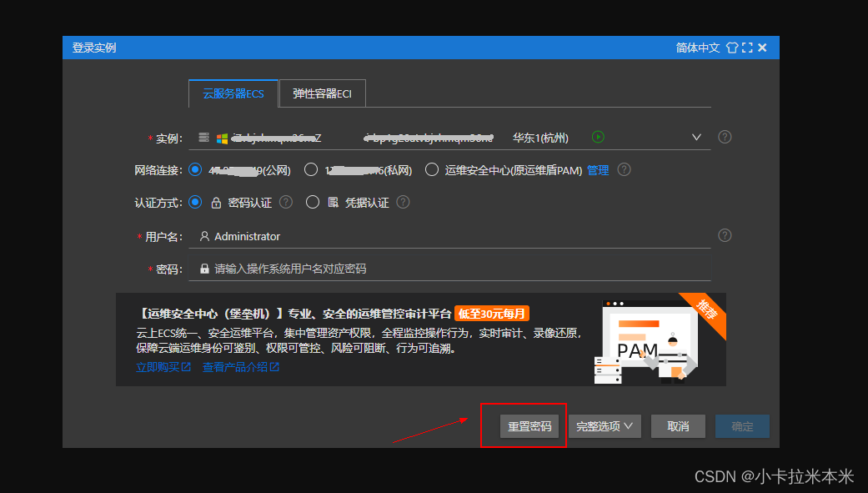Image resolution: width=868 pixels, height=493 pixels.
Task: Switch to the 弹性容器ECI tab
Action: (x=323, y=93)
